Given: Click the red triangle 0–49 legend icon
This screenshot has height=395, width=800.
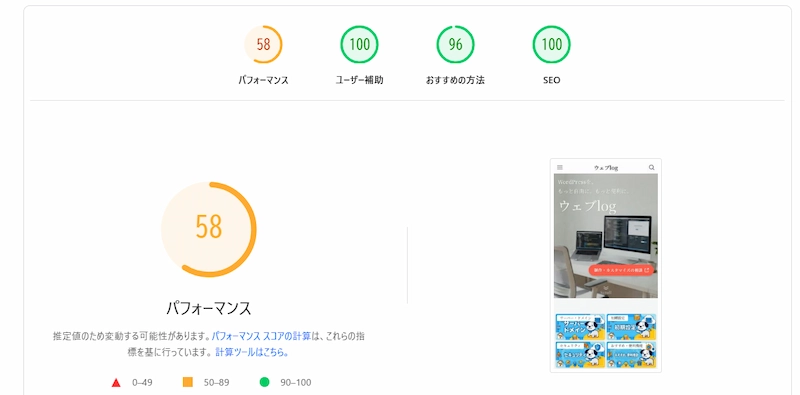Looking at the screenshot, I should point(116,382).
